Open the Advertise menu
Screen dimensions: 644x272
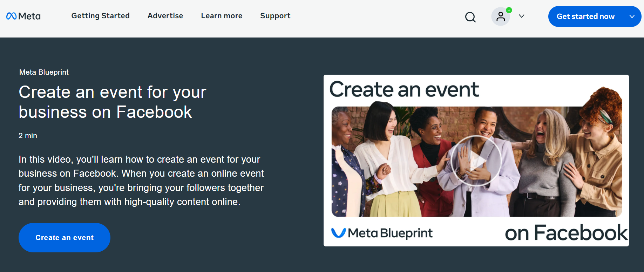coord(165,16)
